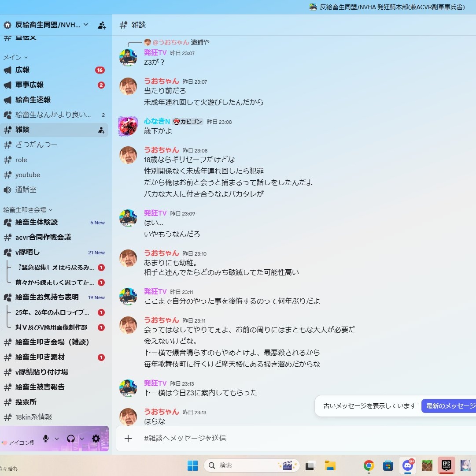Toggle the headphones deafen button
Viewport: 476px width, 476px height.
pyautogui.click(x=70, y=439)
